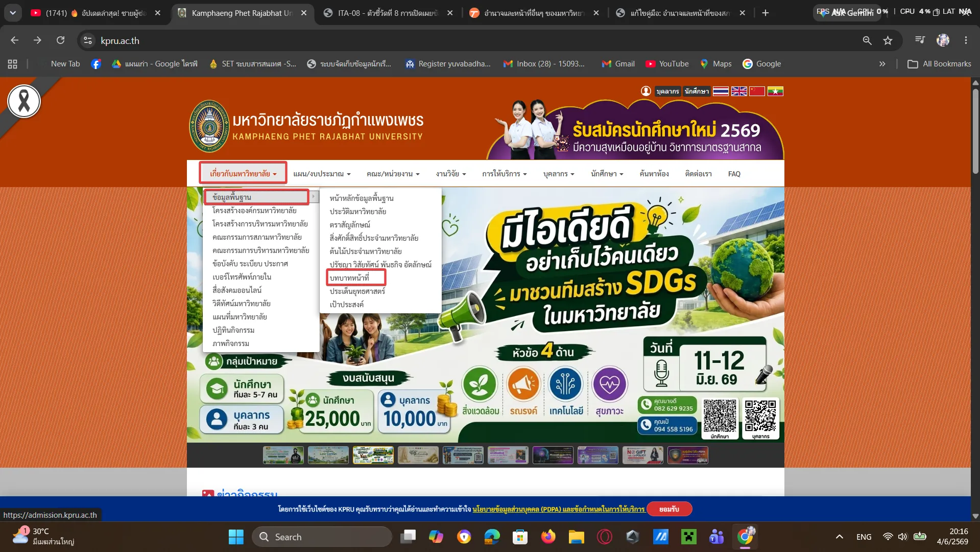Expand the คณะ/หน่วยงาน menu
This screenshot has height=552, width=980.
coord(393,174)
